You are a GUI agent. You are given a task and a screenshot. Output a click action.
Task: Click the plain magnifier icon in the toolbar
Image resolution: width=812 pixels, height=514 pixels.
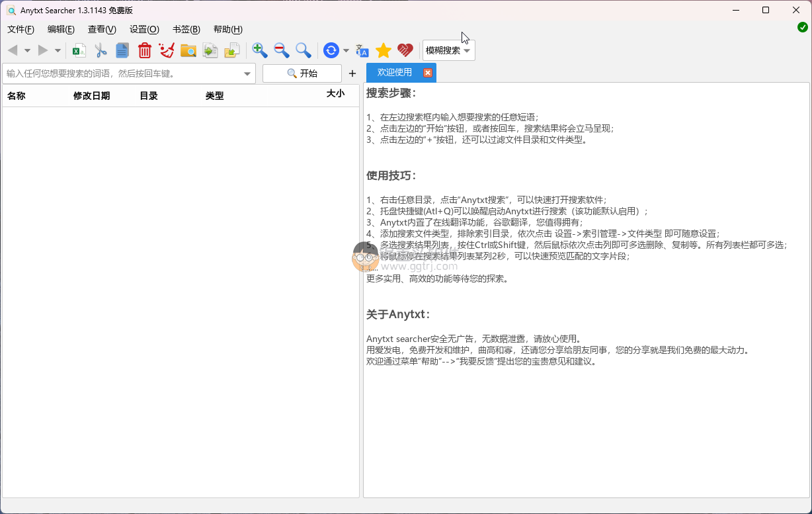pos(304,50)
